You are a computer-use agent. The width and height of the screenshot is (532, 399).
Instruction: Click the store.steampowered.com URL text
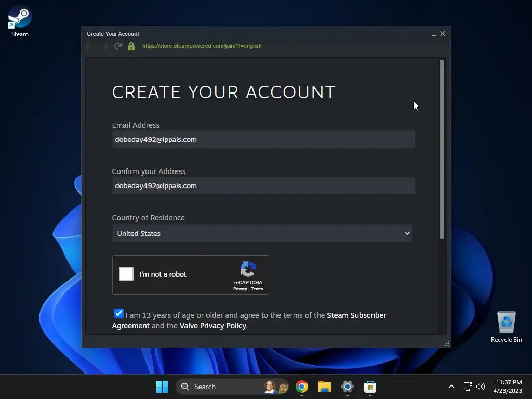click(x=202, y=46)
